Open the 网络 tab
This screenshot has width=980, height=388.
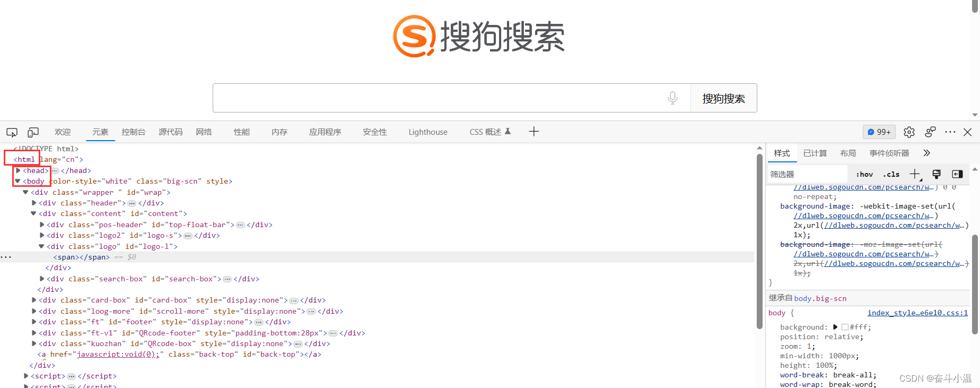point(204,132)
